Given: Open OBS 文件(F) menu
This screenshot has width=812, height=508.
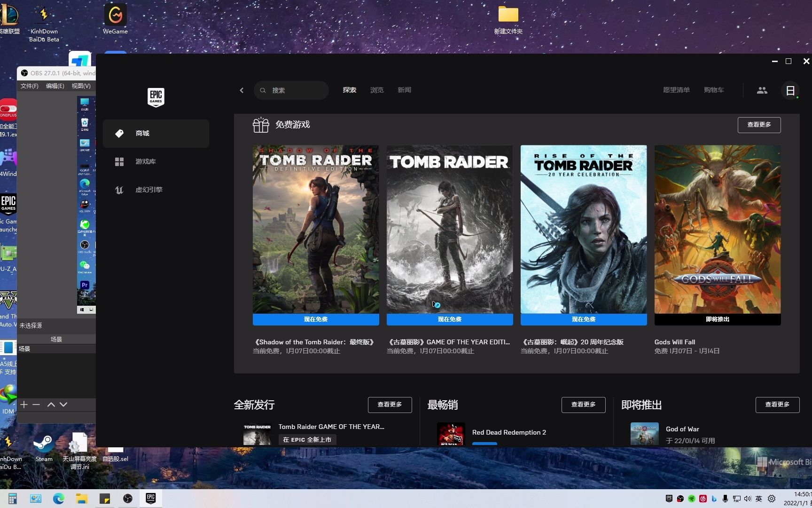Looking at the screenshot, I should coord(29,86).
